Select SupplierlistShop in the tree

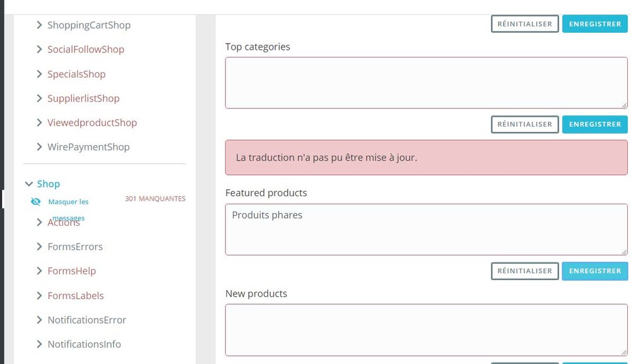[83, 98]
